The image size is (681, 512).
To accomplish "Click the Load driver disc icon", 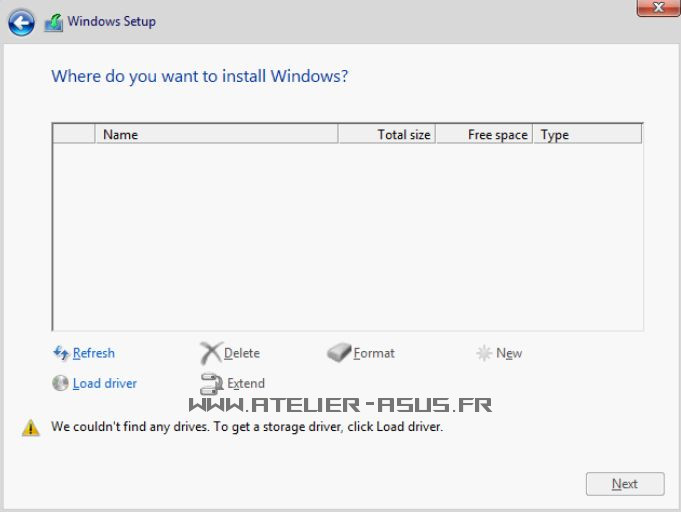I will click(x=60, y=383).
